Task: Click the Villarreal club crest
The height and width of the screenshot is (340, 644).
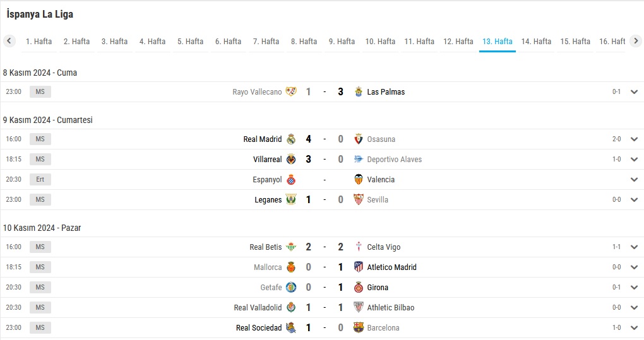Action: [291, 159]
